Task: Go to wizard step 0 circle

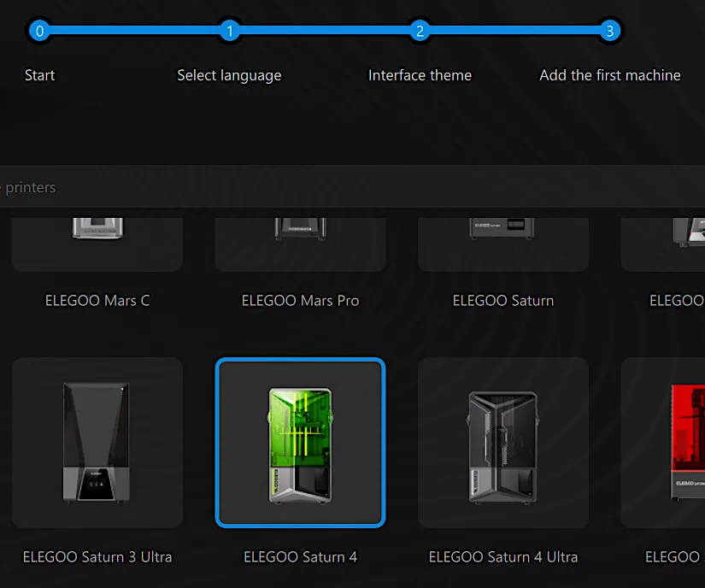Action: click(x=39, y=31)
